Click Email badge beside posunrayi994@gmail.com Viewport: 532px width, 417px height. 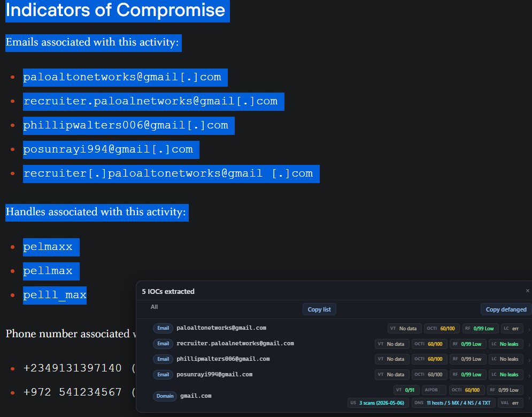(163, 375)
